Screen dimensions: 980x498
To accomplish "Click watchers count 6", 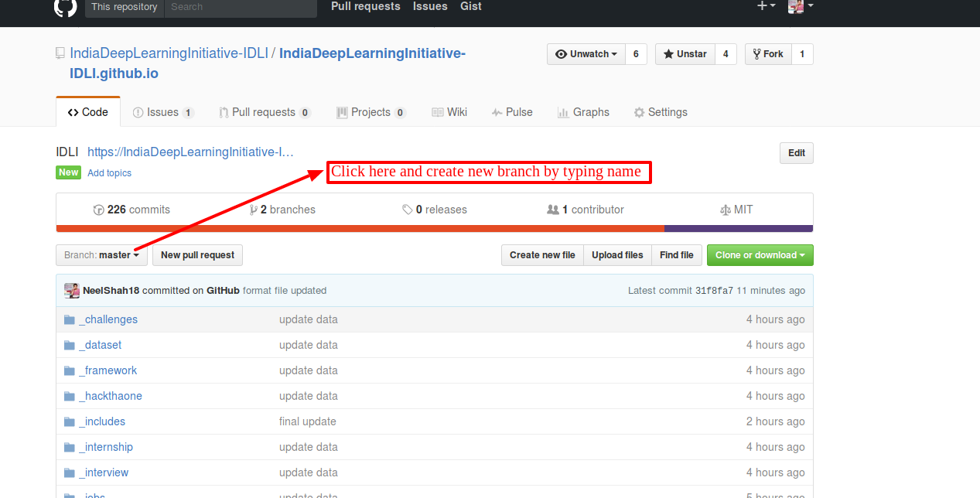I will click(636, 54).
